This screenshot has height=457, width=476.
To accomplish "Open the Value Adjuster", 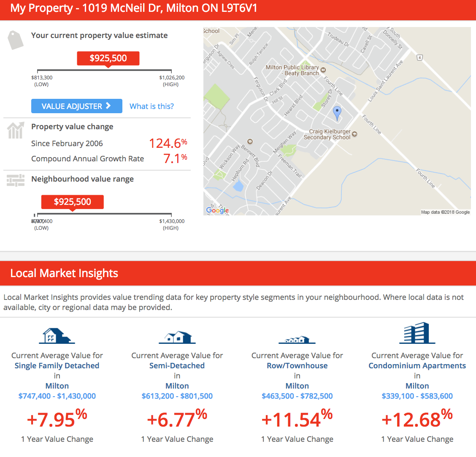I will point(76,106).
